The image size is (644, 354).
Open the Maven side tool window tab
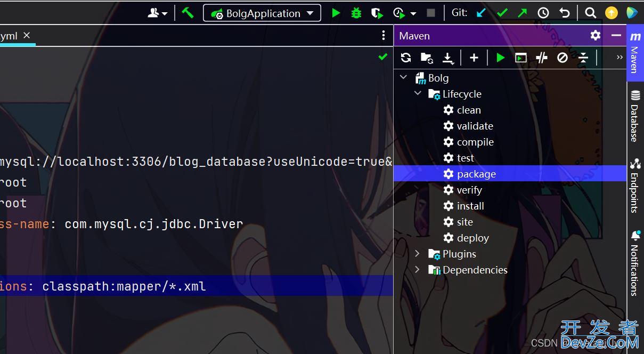pos(635,53)
